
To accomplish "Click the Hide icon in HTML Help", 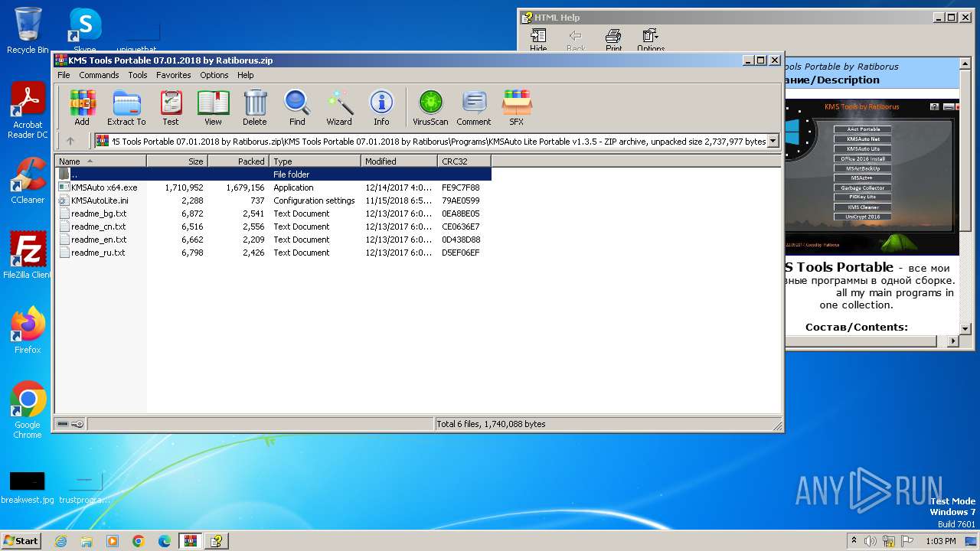I will coord(538,41).
